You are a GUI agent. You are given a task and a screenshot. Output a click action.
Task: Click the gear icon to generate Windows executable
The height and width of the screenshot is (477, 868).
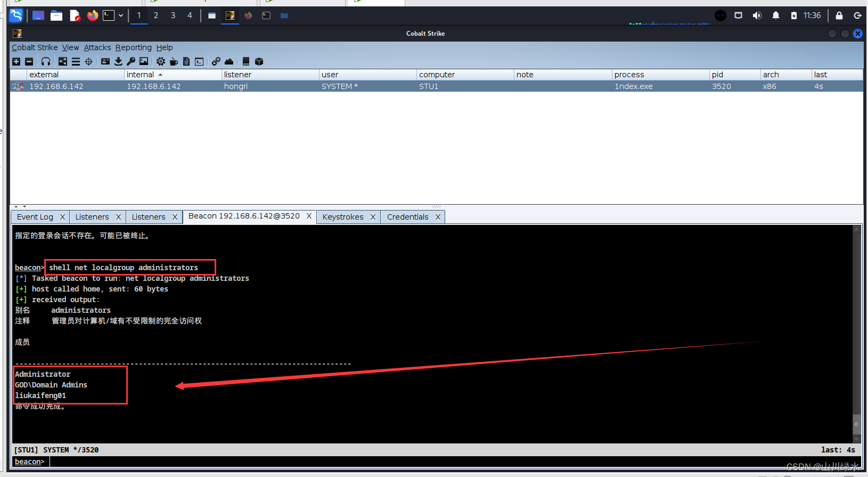click(x=161, y=62)
